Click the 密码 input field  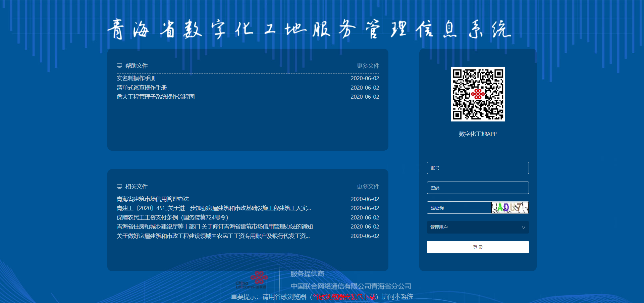click(x=478, y=188)
